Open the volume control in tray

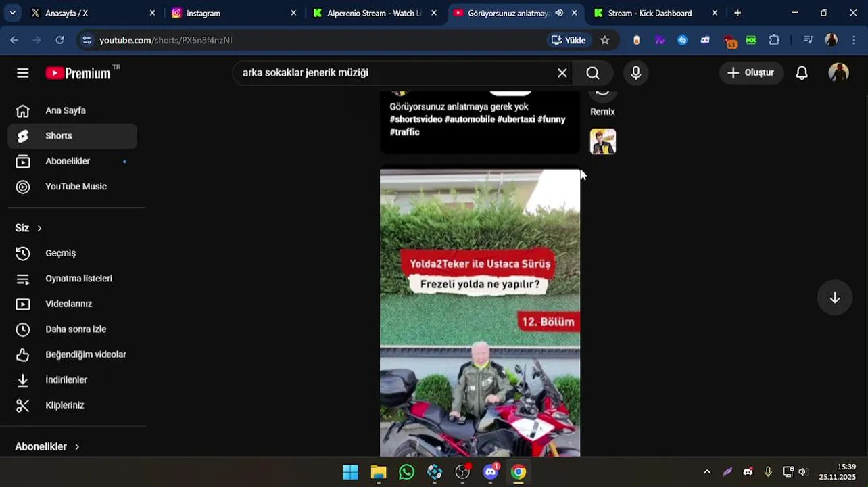pos(802,472)
